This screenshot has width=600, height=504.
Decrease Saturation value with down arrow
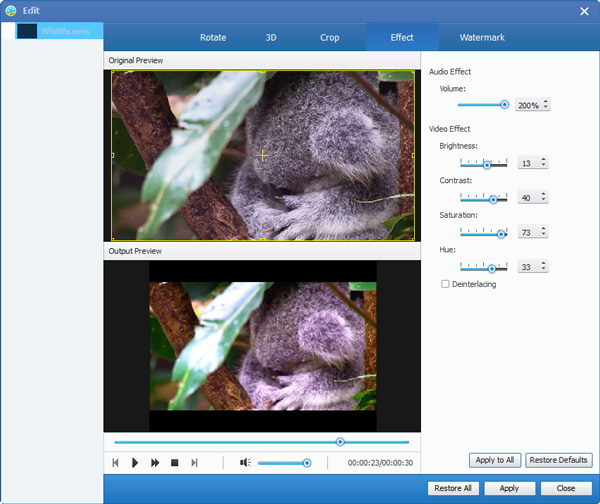pos(543,234)
